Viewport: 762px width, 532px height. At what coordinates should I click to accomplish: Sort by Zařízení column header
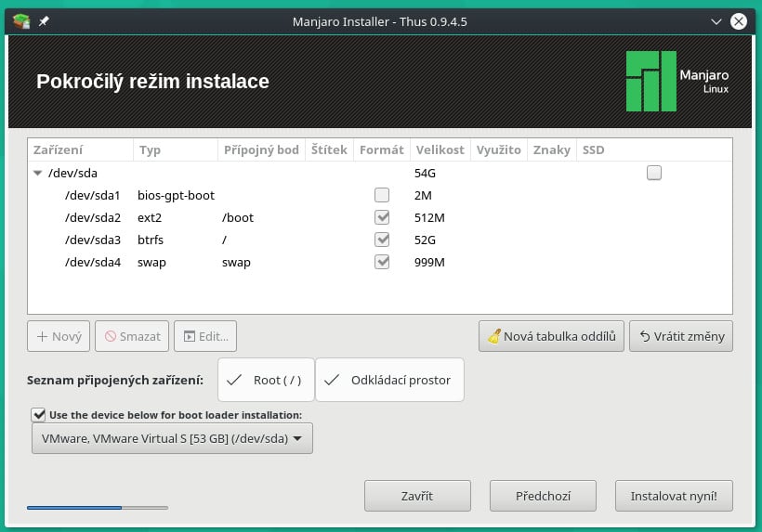(80, 150)
